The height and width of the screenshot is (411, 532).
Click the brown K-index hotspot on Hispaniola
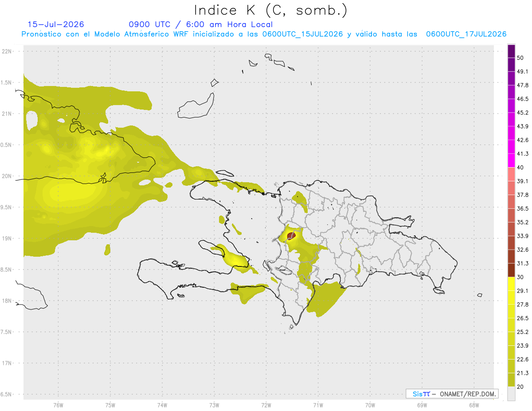tap(291, 235)
